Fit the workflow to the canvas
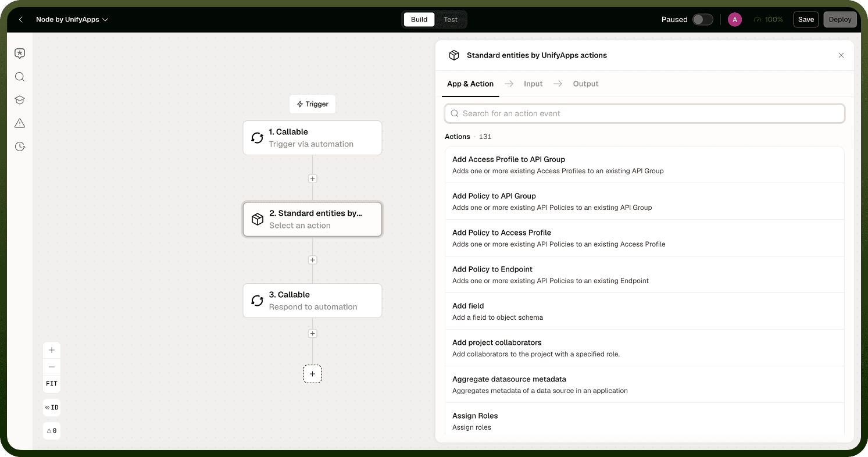 coord(52,384)
